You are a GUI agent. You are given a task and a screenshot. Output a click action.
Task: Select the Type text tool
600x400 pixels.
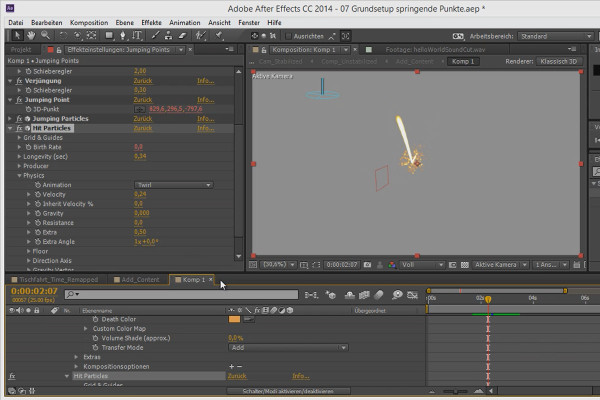coord(137,36)
